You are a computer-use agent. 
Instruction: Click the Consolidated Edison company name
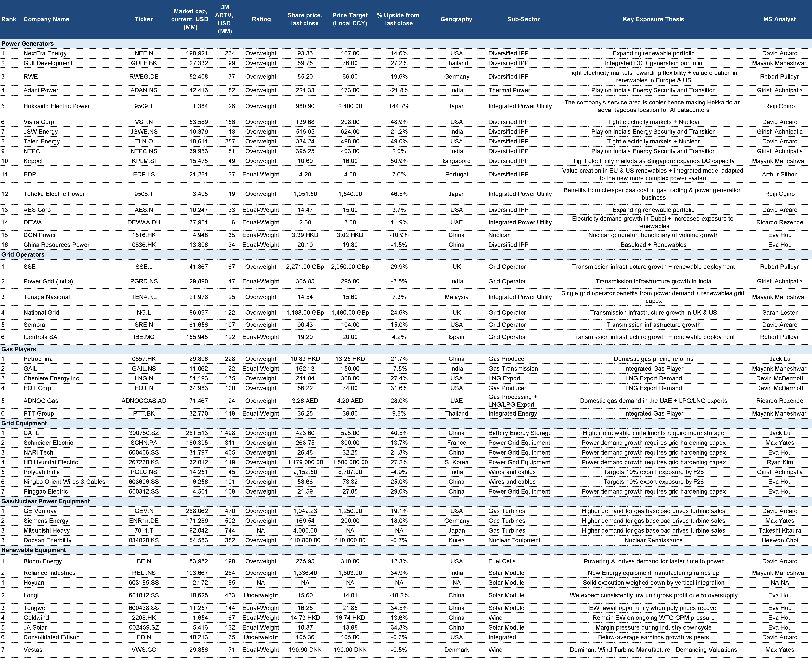coord(52,638)
